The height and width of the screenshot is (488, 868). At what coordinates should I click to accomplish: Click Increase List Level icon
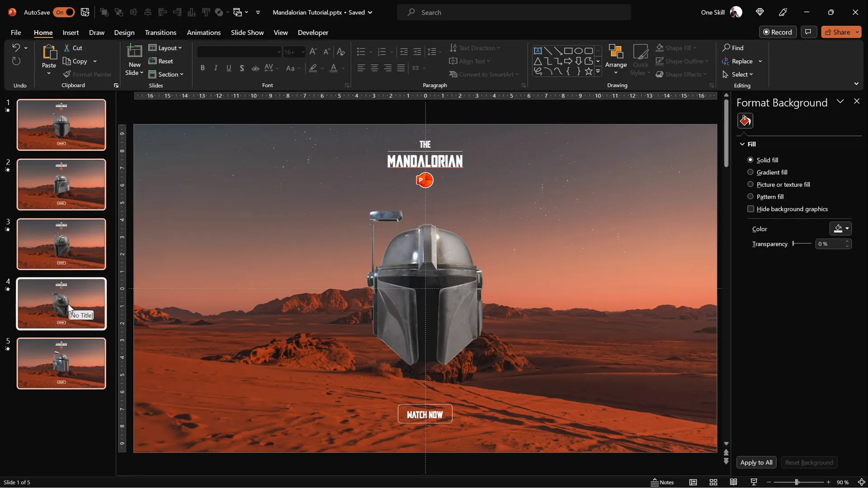click(417, 52)
